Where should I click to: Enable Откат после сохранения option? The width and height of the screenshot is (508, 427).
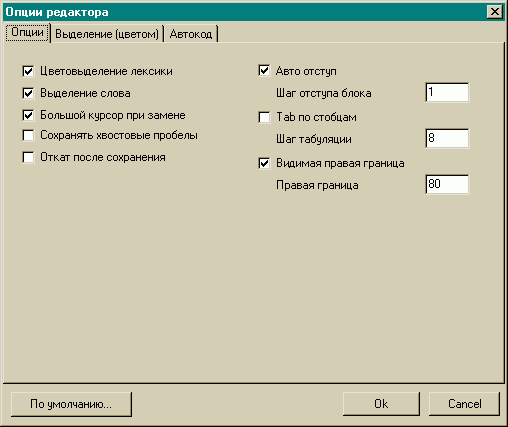(x=28, y=157)
